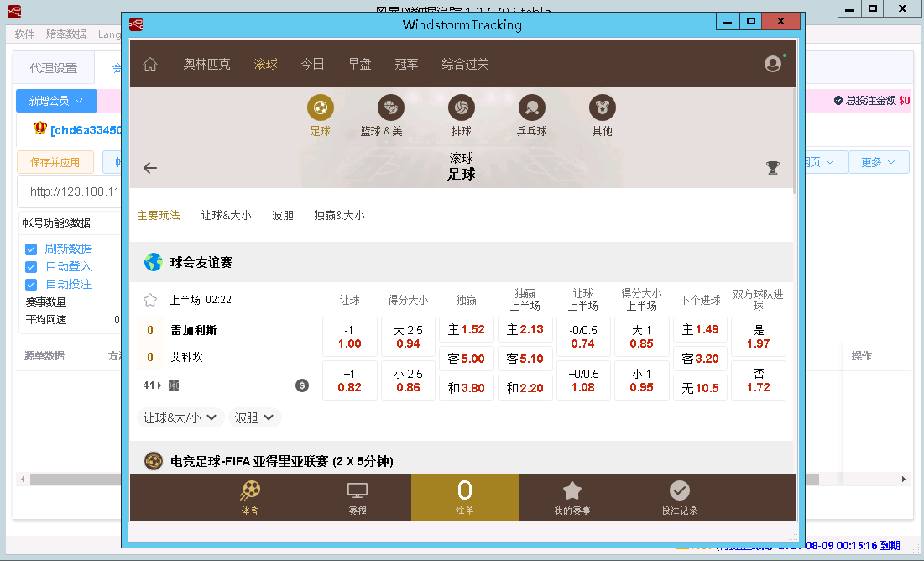Expand the 41 more markets arrow

(x=159, y=385)
